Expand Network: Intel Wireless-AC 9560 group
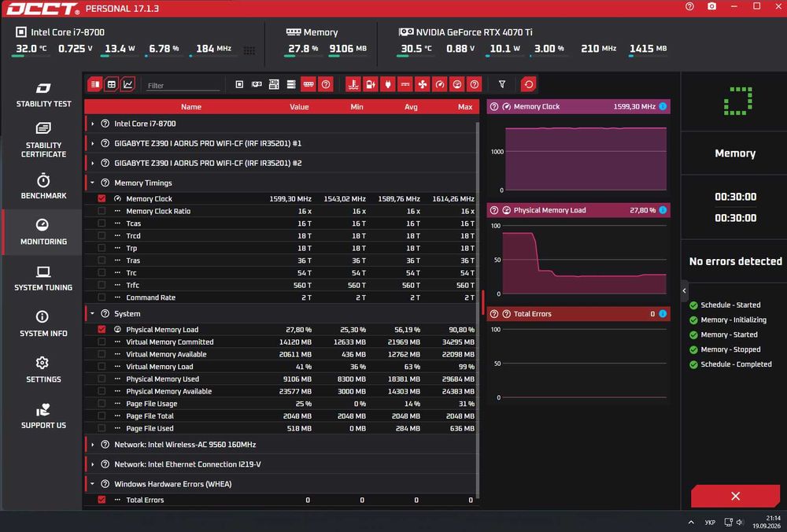Image resolution: width=787 pixels, height=532 pixels. pyautogui.click(x=92, y=445)
